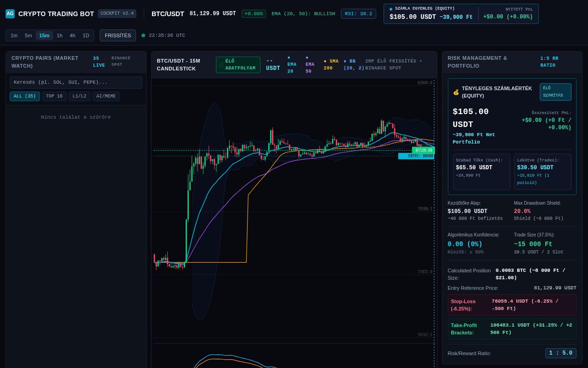The width and height of the screenshot is (588, 368).
Task: Select the AI/MEME filter
Action: (x=106, y=96)
